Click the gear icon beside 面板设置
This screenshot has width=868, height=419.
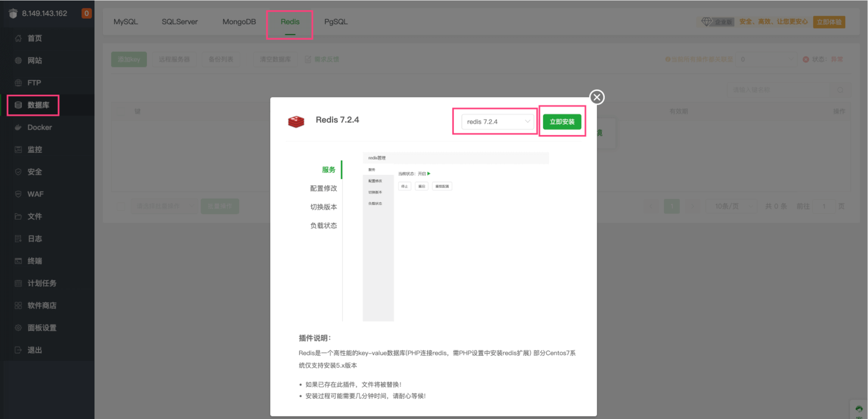18,328
